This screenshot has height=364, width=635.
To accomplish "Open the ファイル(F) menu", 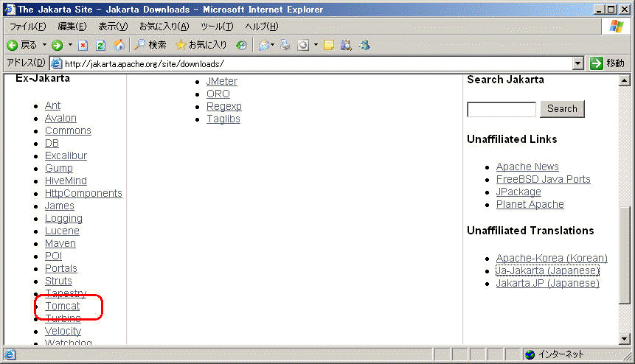I will tap(27, 27).
